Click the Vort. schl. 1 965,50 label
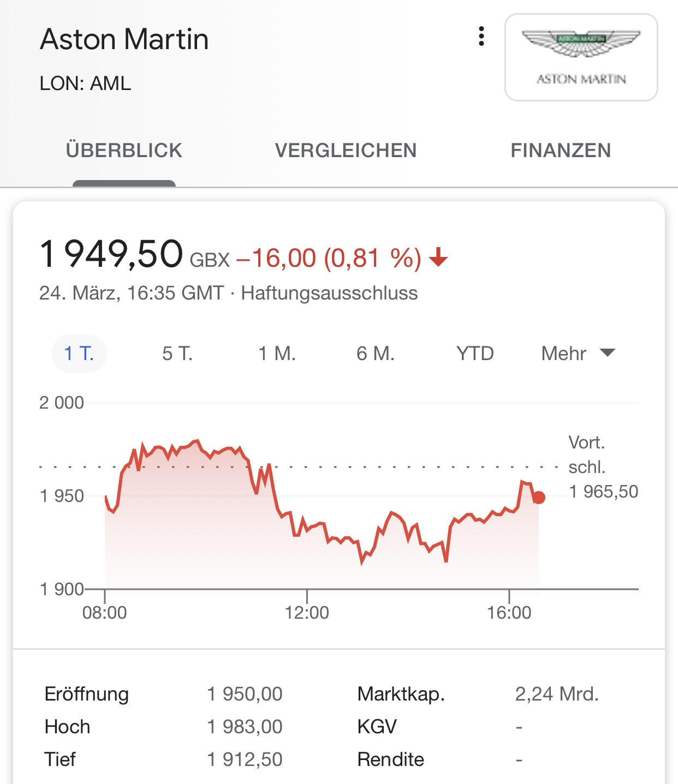Screen dimensions: 678x784 (x=603, y=467)
